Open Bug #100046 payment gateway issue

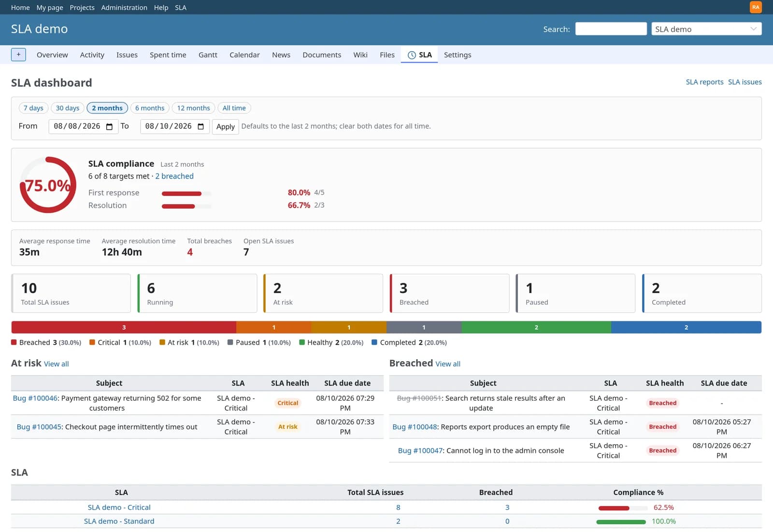[x=35, y=398]
